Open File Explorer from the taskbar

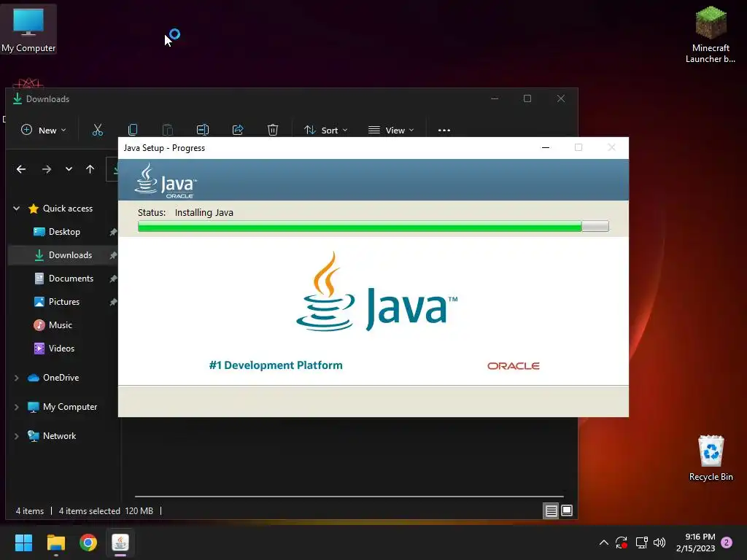[56, 542]
